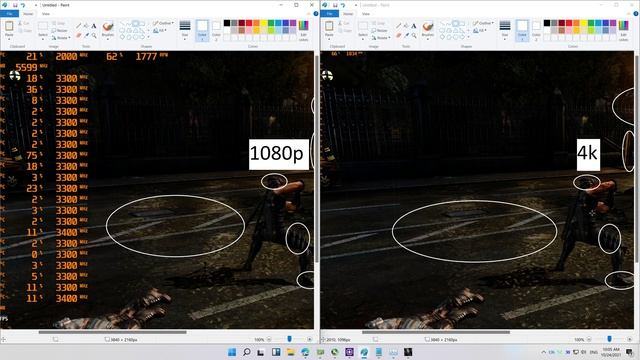Pick purple swatch in 1080p Paint palette
640x360 pixels.
pyautogui.click(x=293, y=23)
